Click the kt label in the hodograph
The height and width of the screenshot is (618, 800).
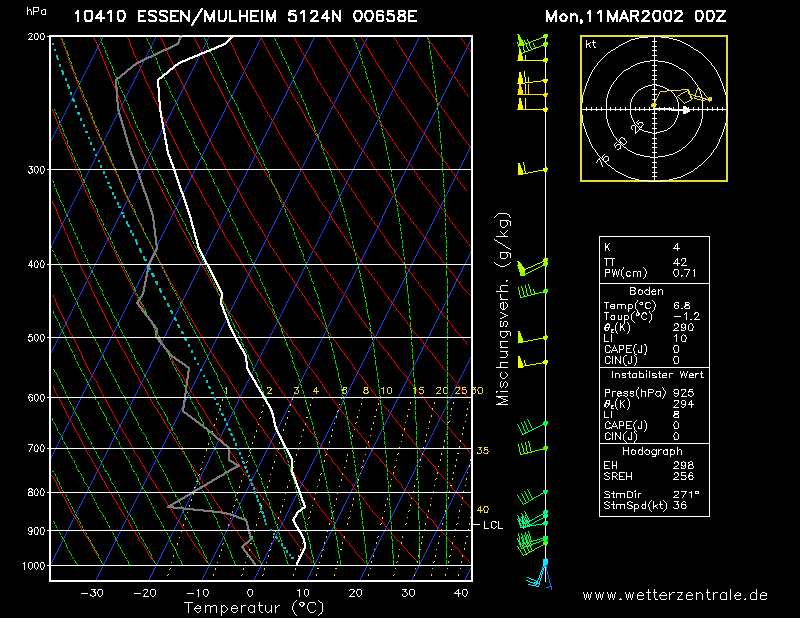591,44
